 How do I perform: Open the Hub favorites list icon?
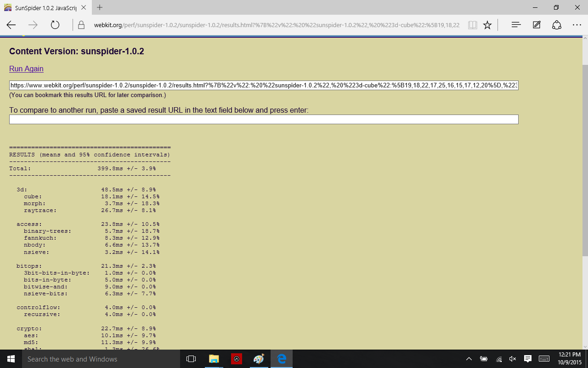(x=516, y=25)
